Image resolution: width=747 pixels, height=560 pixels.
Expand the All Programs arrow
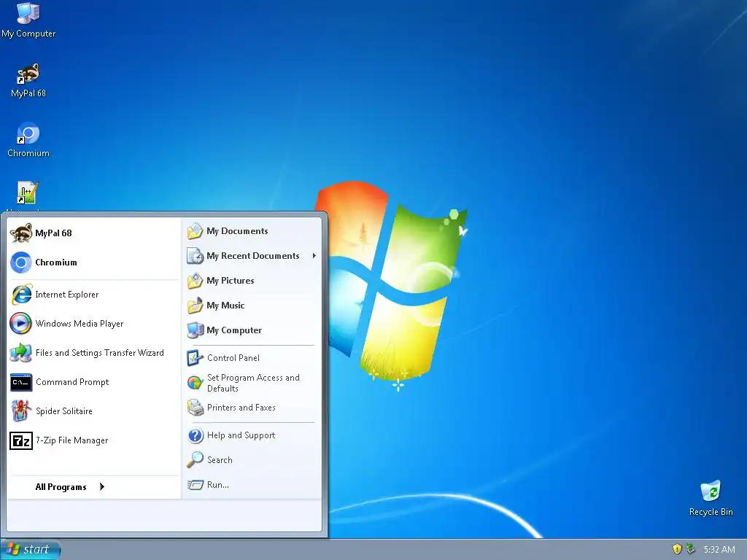pos(102,486)
